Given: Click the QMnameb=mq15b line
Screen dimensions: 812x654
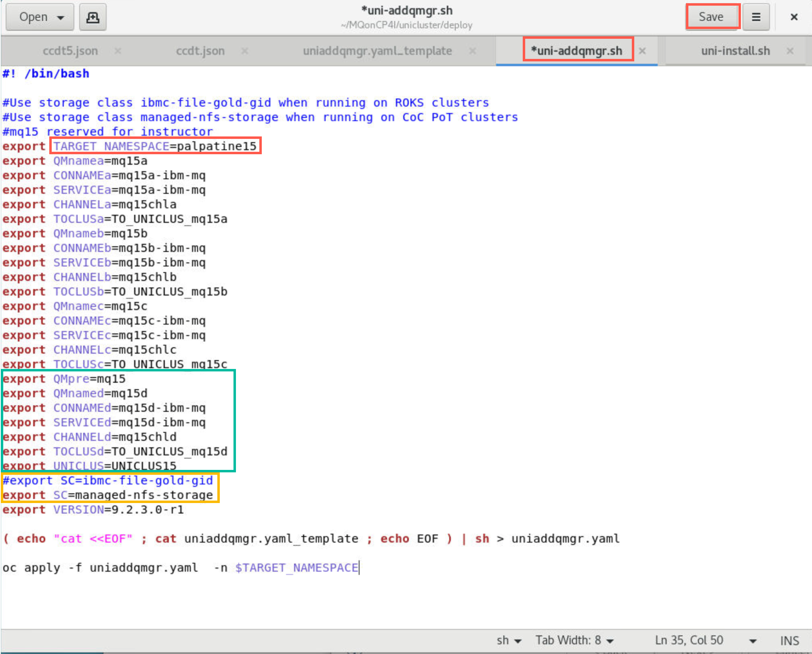Looking at the screenshot, I should [75, 233].
